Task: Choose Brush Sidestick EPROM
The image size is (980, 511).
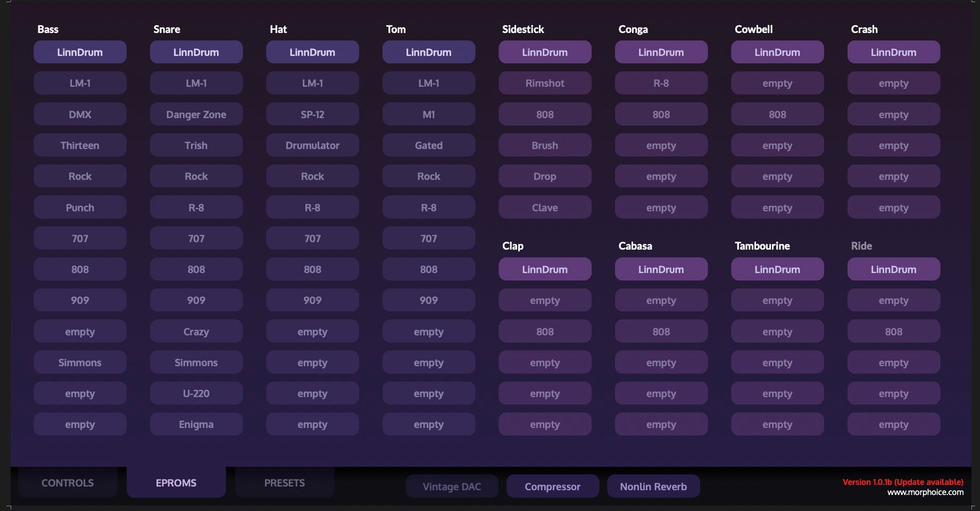Action: tap(545, 145)
